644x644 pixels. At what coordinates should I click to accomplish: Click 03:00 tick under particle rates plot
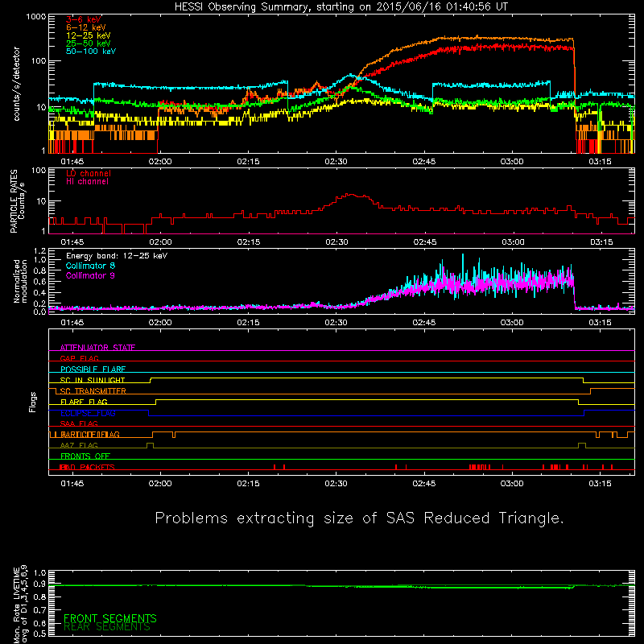tap(513, 242)
